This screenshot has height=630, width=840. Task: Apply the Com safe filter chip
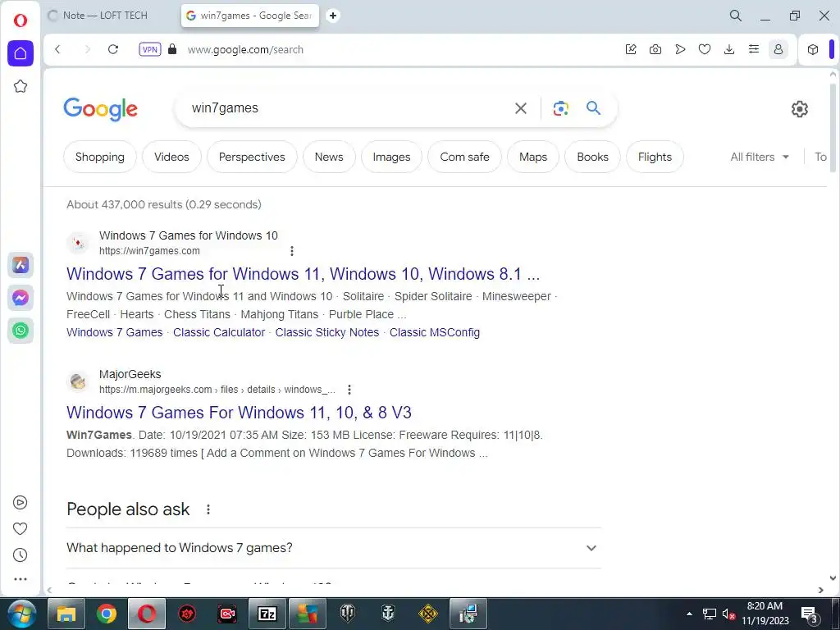click(464, 157)
